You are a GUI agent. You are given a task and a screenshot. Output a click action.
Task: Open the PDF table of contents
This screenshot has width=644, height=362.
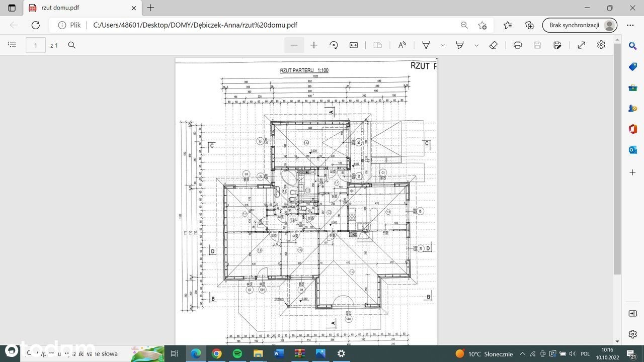12,45
